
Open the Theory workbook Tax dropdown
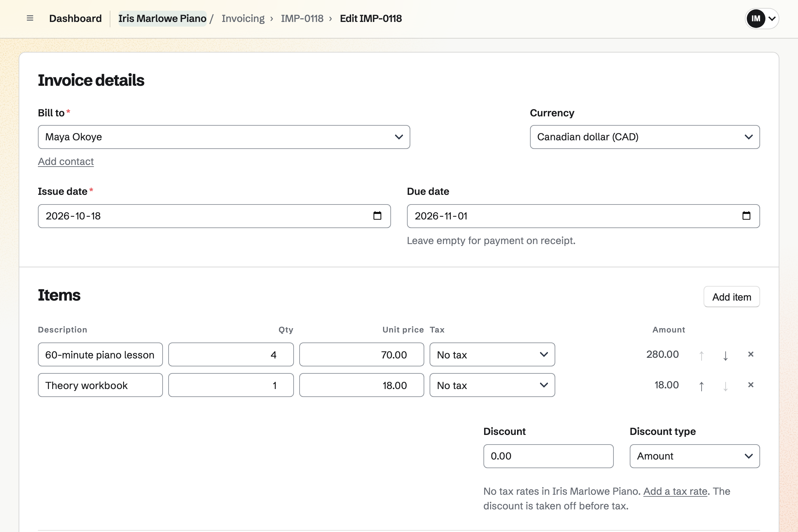click(x=492, y=385)
